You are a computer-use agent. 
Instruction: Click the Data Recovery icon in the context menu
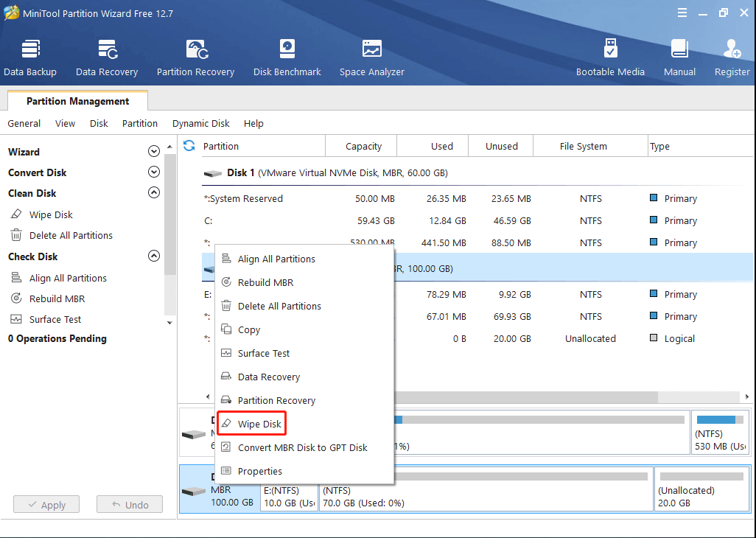[226, 377]
